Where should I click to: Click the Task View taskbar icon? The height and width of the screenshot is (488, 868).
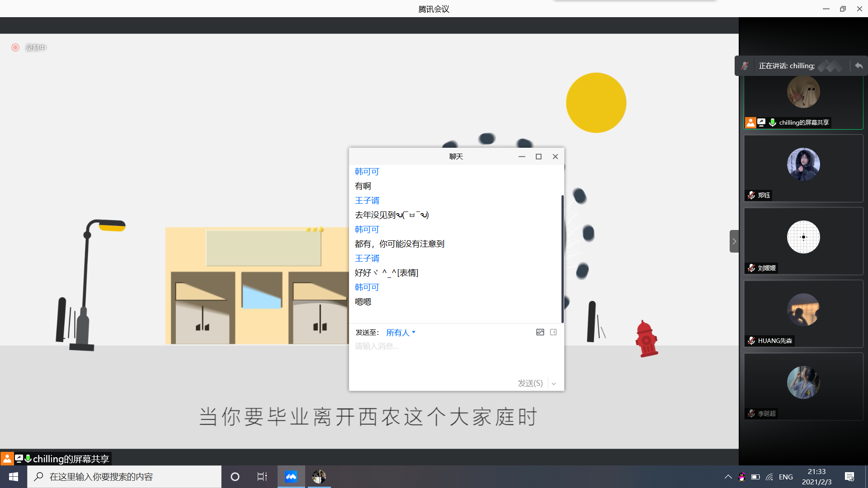(262, 477)
